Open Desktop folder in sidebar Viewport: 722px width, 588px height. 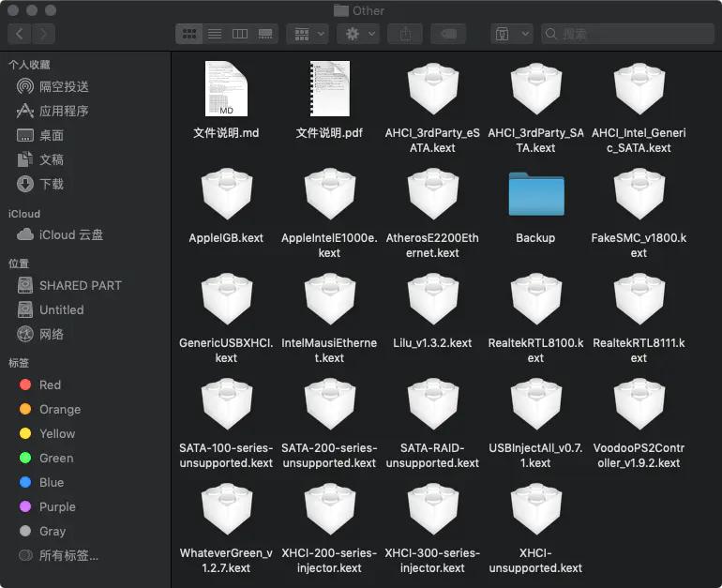tap(40, 135)
